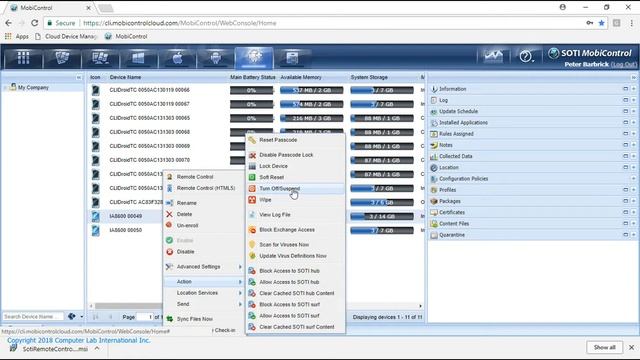
Task: Click Scan for Viruses Now icon
Action: click(x=252, y=244)
